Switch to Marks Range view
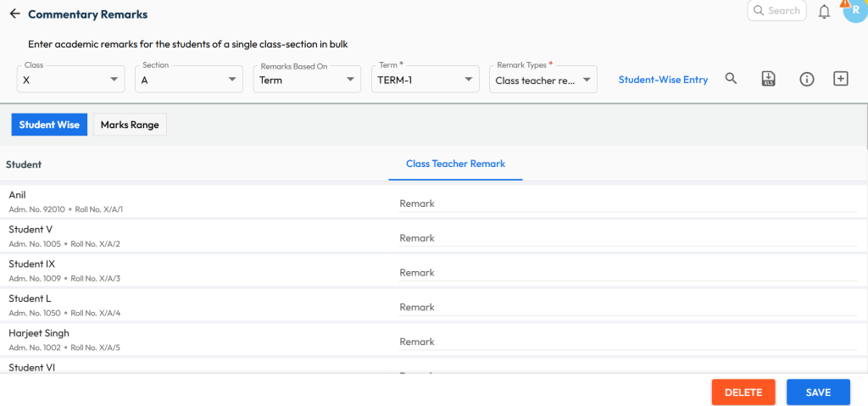Image resolution: width=868 pixels, height=406 pixels. [130, 125]
